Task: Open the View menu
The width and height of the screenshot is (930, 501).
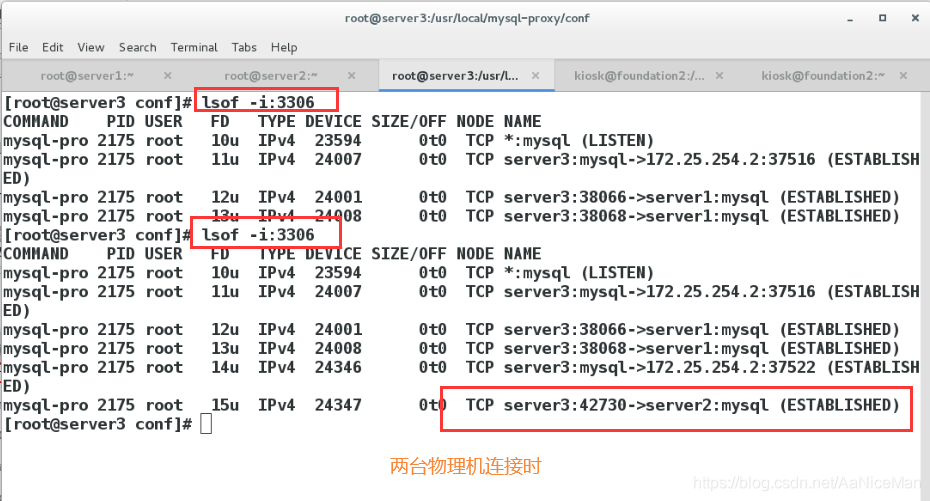Action: [x=91, y=47]
